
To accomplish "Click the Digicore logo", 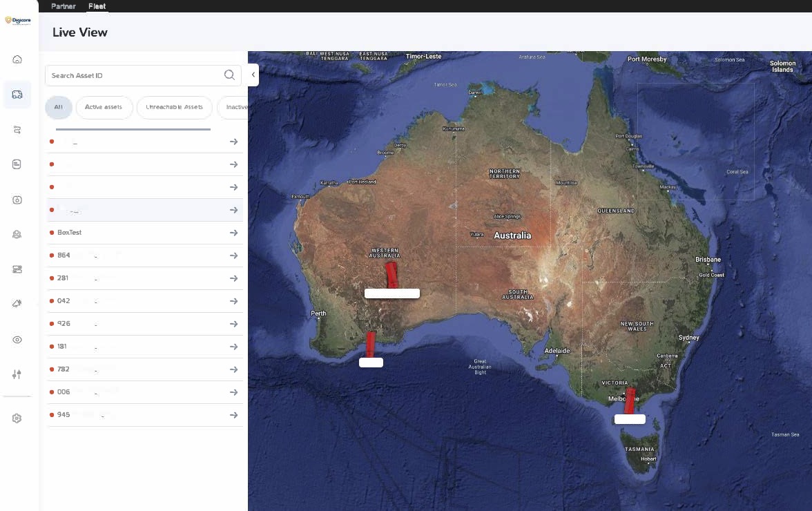I will coord(17,21).
